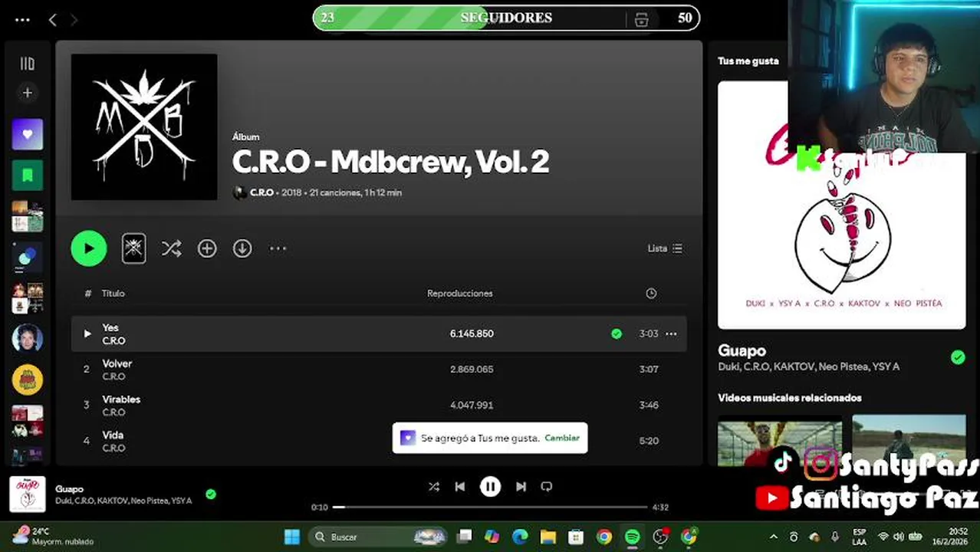Go back with the left navigation arrow

coord(52,20)
